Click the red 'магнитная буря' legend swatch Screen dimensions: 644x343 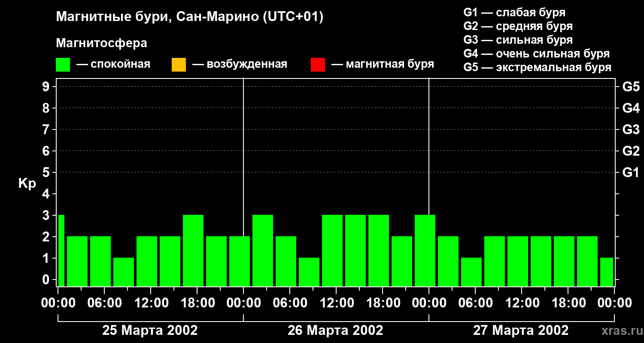[318, 65]
